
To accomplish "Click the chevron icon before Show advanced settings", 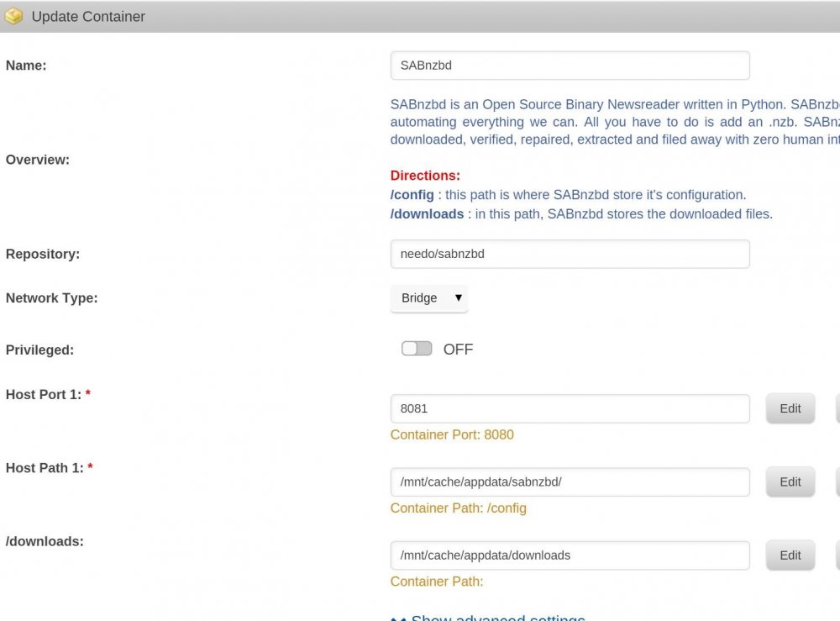I will click(398, 618).
